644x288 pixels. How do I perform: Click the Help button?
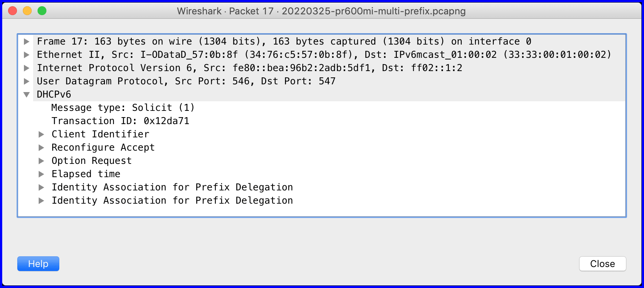click(x=38, y=264)
